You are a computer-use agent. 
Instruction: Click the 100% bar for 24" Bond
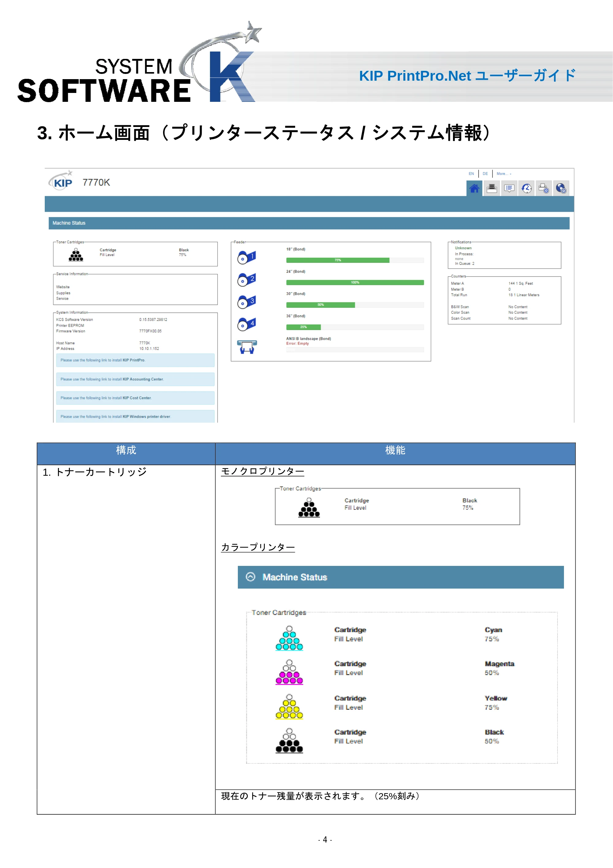point(355,282)
